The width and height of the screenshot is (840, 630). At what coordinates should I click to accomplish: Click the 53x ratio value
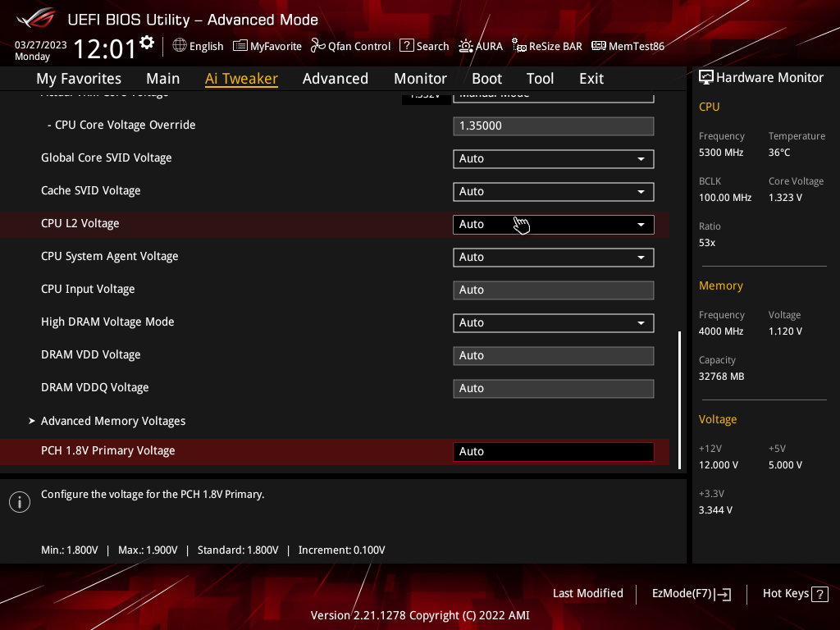(706, 243)
